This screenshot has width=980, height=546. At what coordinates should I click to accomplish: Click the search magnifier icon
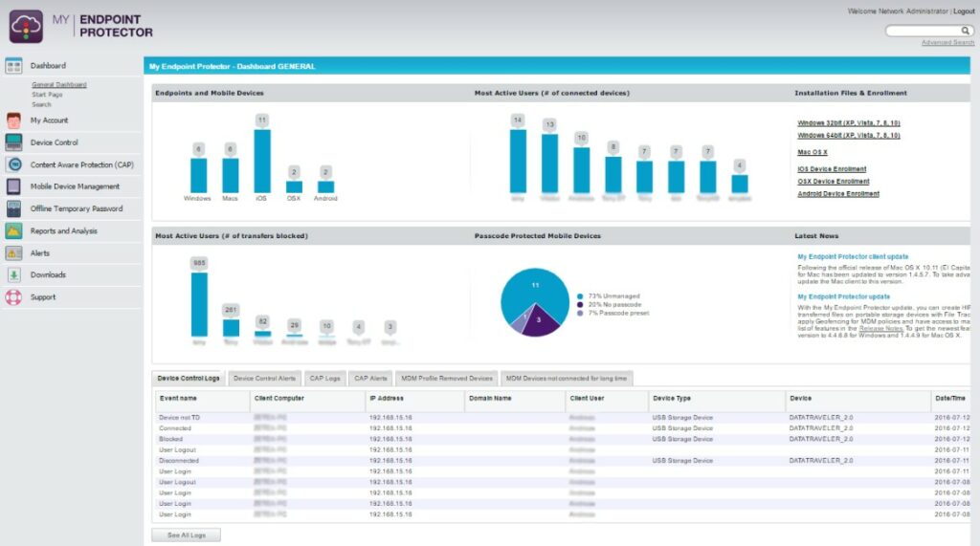[x=966, y=31]
